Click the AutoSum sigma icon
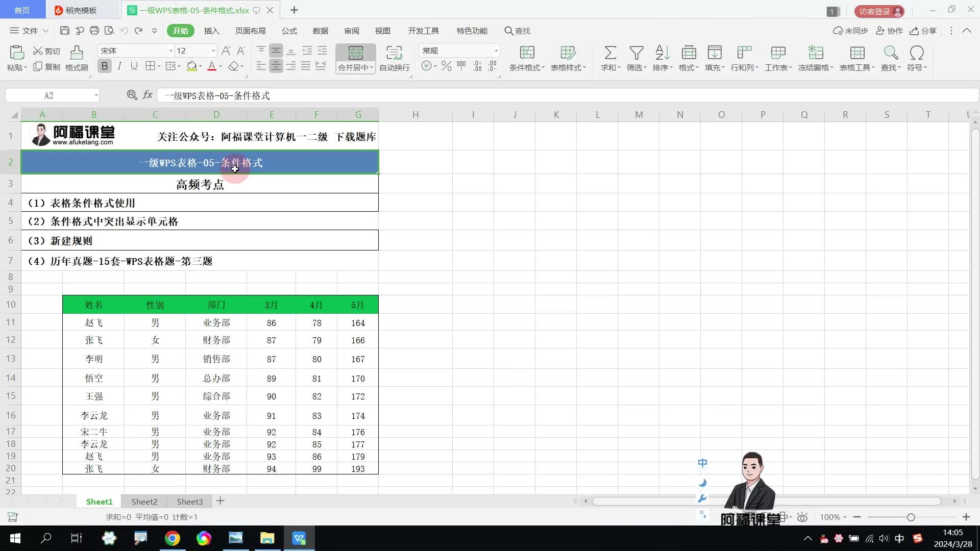 click(610, 53)
